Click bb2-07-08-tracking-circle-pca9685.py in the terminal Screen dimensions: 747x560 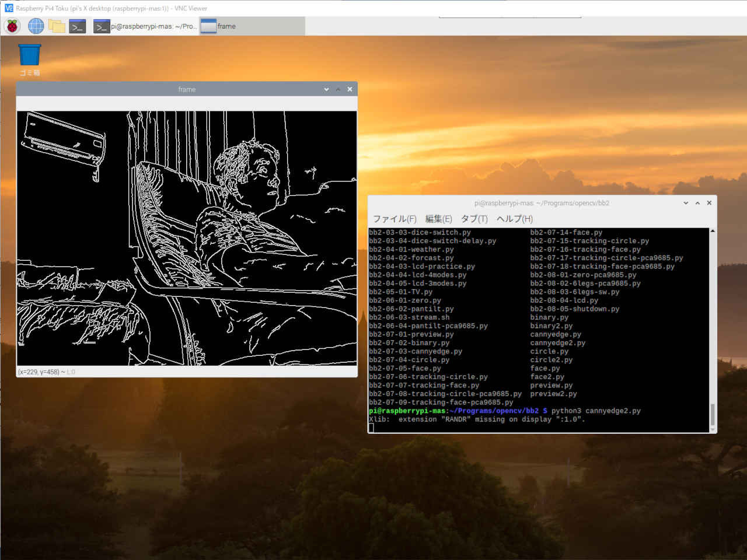pyautogui.click(x=445, y=394)
